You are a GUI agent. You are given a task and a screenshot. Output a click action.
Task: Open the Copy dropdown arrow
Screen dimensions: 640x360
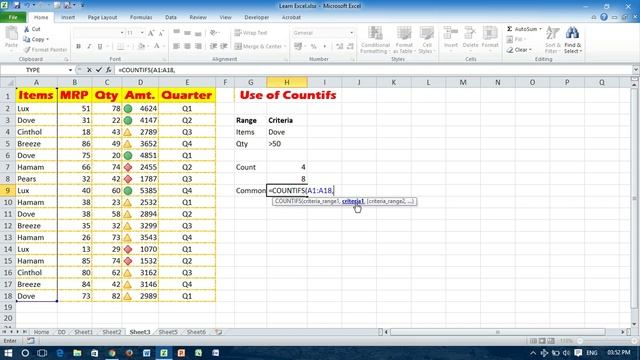coord(47,40)
